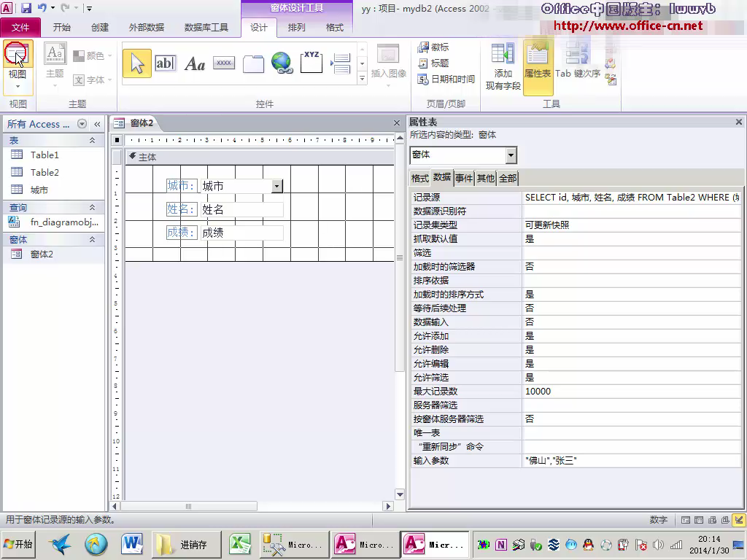This screenshot has height=560, width=747.
Task: Click the Save icon in quick access toolbar
Action: [26, 7]
